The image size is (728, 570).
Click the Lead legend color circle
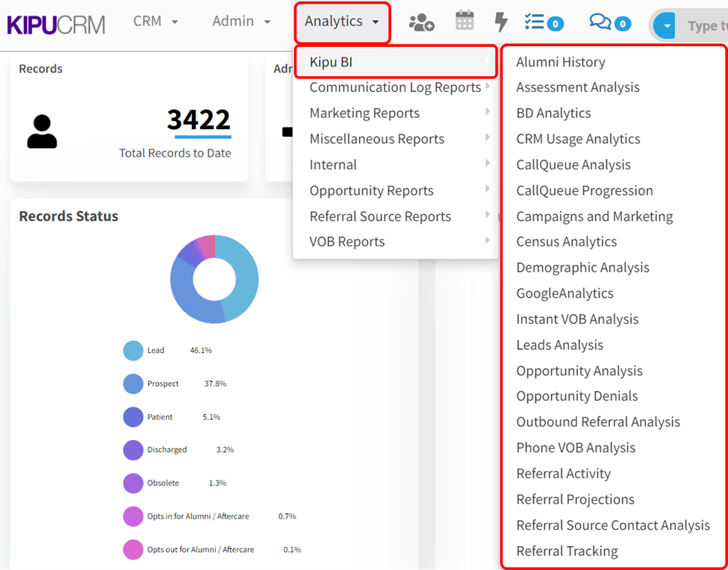tap(133, 351)
